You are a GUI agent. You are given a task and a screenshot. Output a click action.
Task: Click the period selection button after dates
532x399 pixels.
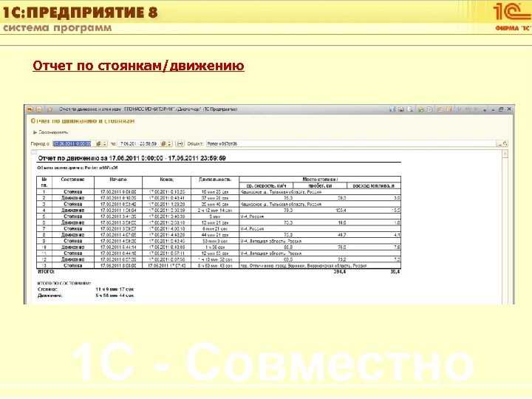point(180,144)
